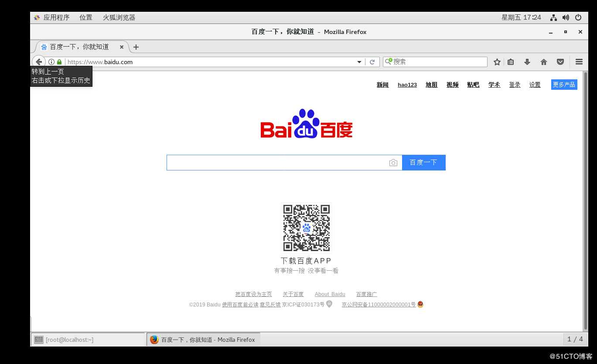Screen dimensions: 597x364
Task: Click the 百度一下 search button
Action: tap(423, 163)
